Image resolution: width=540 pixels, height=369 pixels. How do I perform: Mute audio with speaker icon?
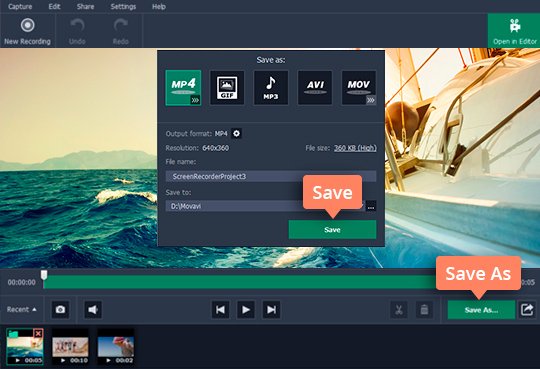pyautogui.click(x=93, y=309)
